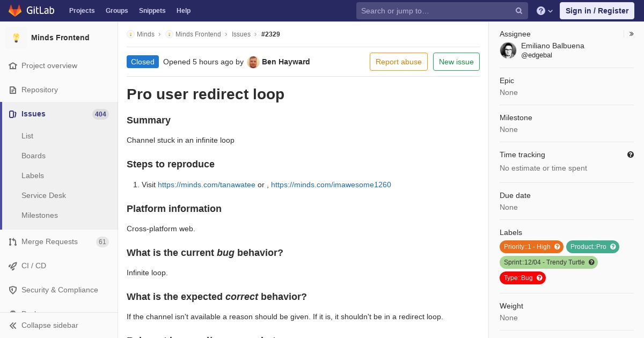This screenshot has height=338, width=644.
Task: Click the Issues sidebar icon
Action: coord(13,114)
